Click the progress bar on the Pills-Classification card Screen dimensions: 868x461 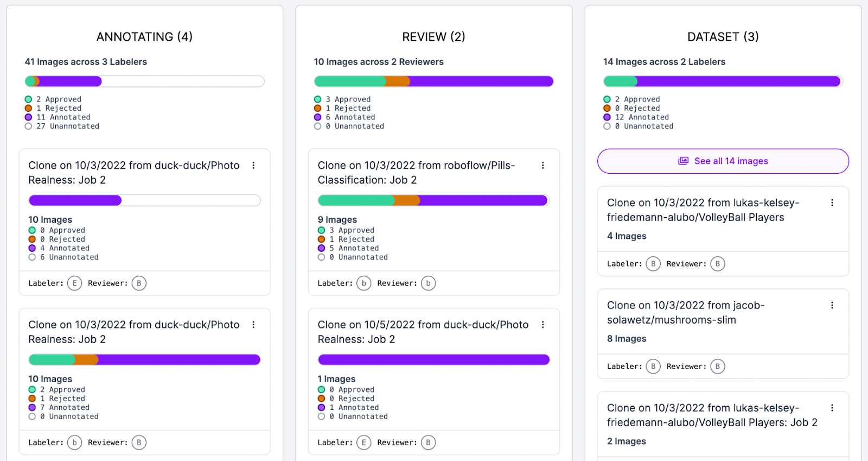(434, 200)
